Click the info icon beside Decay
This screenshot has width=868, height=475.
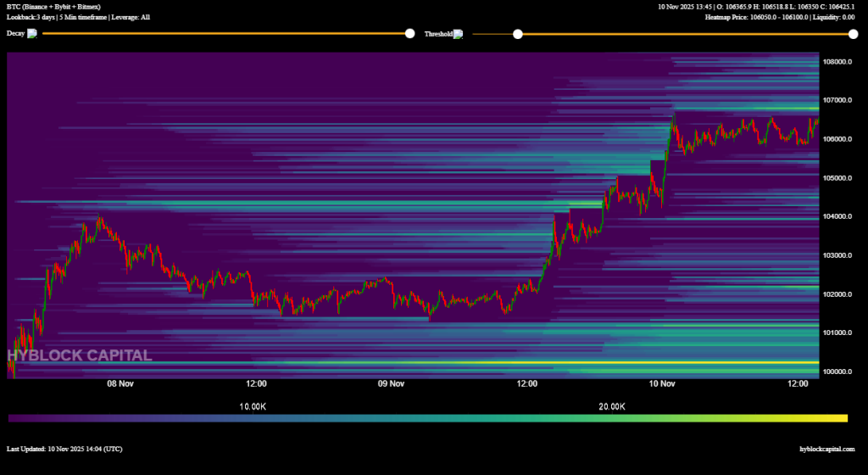pyautogui.click(x=32, y=34)
